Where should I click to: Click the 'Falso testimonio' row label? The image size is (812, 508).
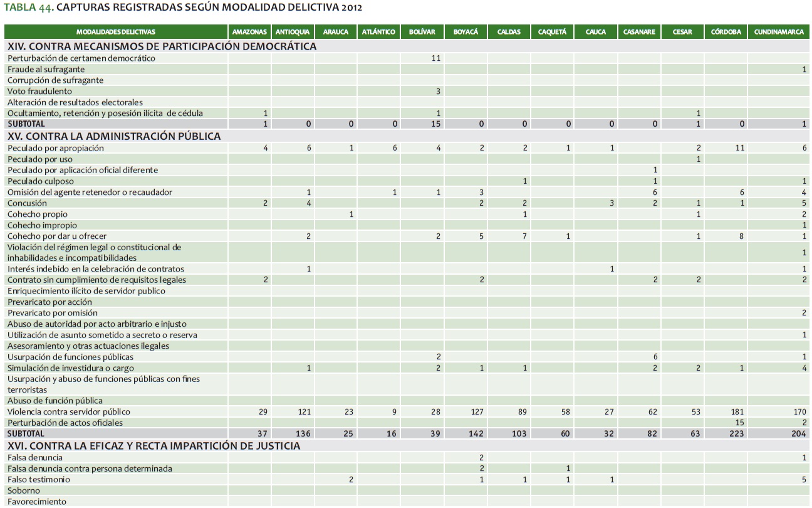(x=39, y=480)
